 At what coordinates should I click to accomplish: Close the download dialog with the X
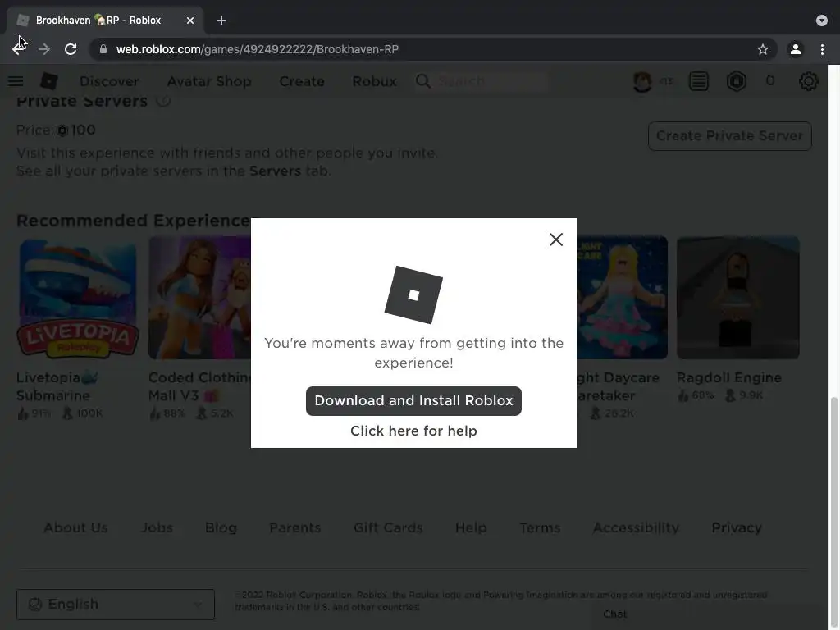pyautogui.click(x=556, y=240)
